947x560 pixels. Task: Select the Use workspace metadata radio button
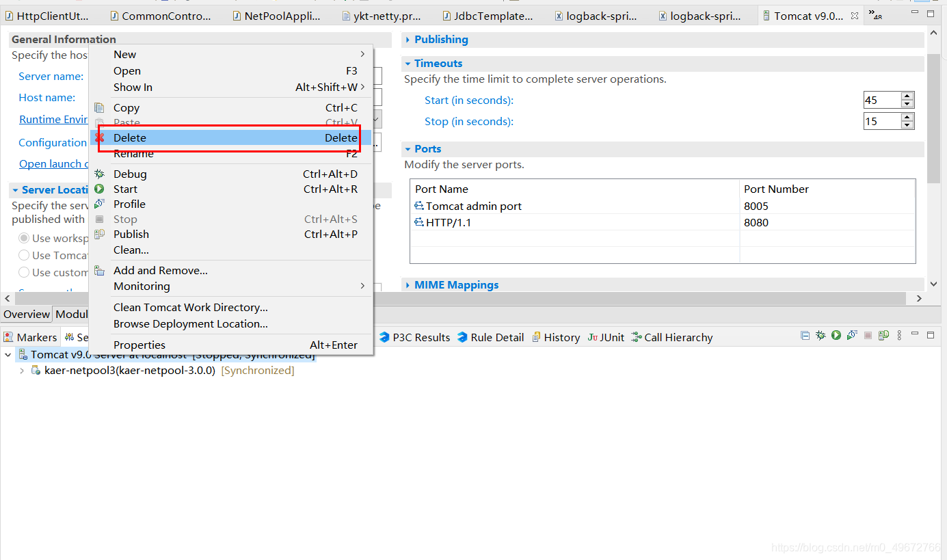[x=25, y=238]
